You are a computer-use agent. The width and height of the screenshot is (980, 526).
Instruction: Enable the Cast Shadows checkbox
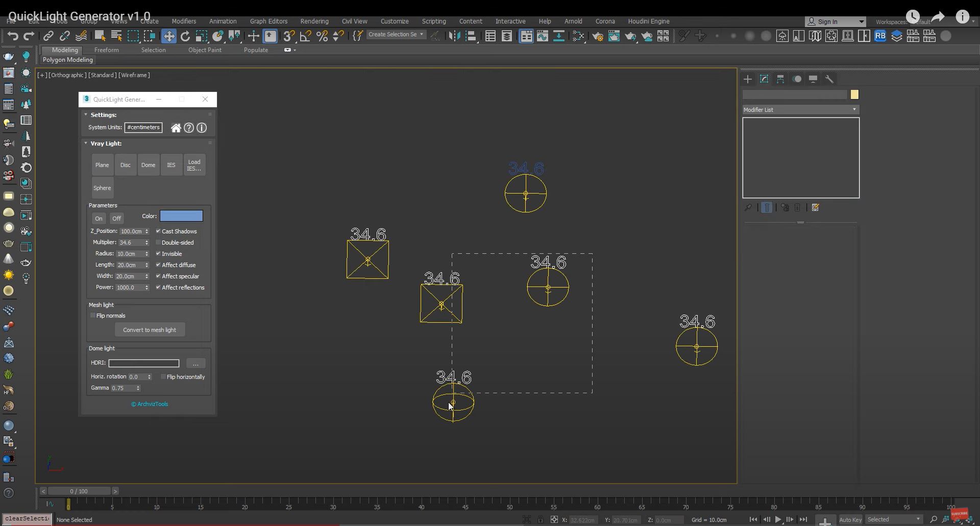click(158, 231)
